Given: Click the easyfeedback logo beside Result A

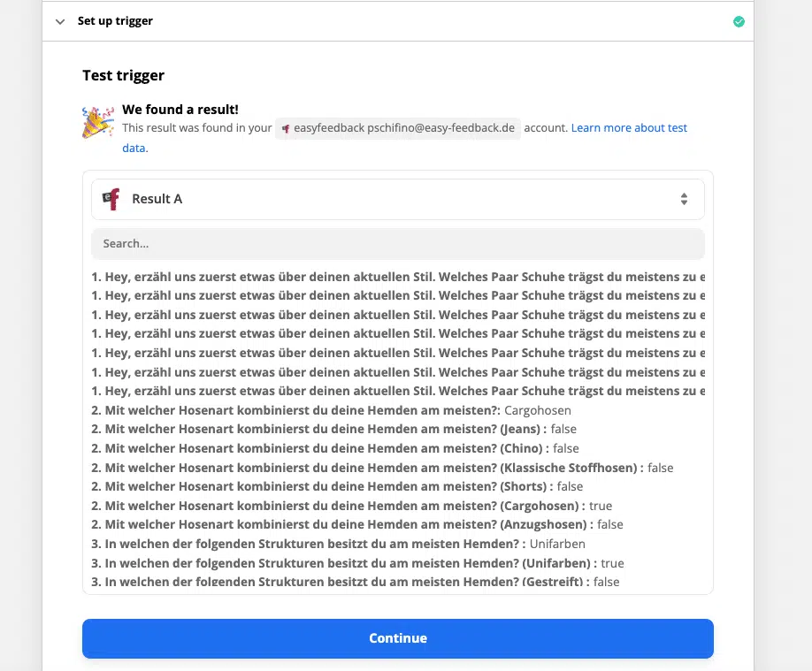Looking at the screenshot, I should pos(111,199).
